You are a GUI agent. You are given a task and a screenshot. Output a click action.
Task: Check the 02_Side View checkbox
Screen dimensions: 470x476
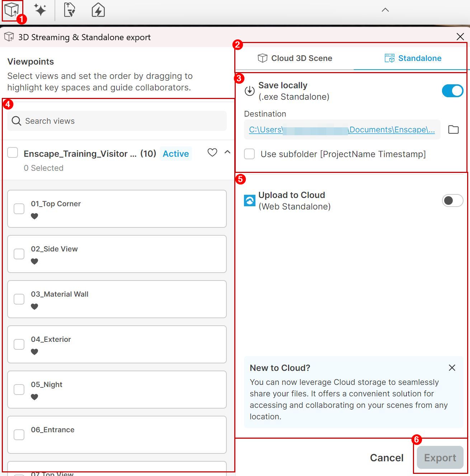19,254
